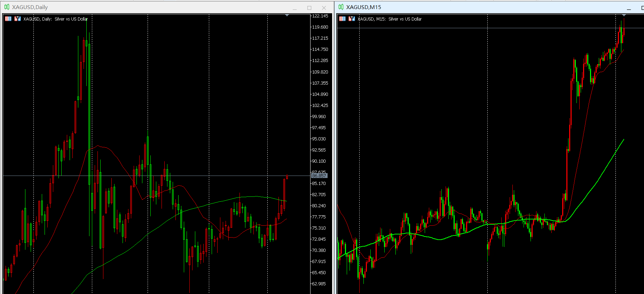
Task: Click the latest red candle on Daily chart
Action: 287,177
